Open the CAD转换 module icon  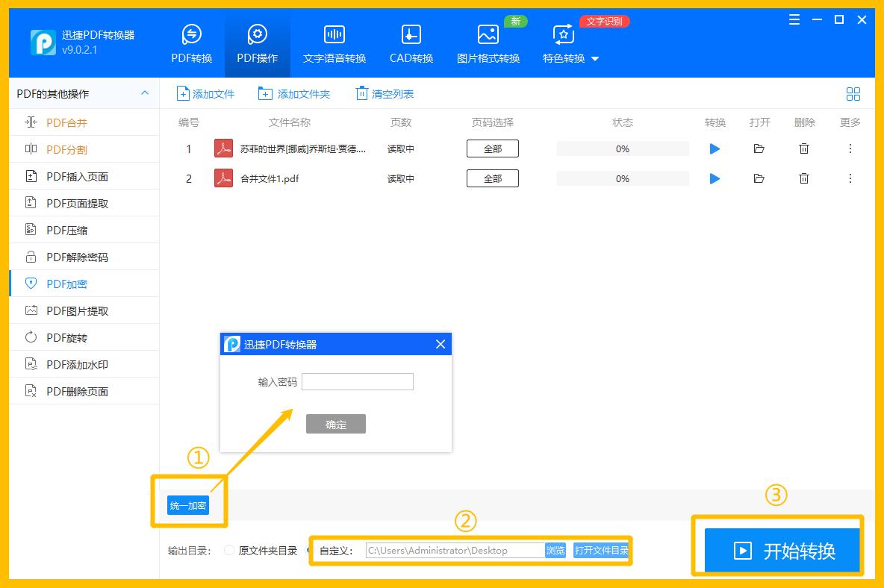(x=411, y=34)
